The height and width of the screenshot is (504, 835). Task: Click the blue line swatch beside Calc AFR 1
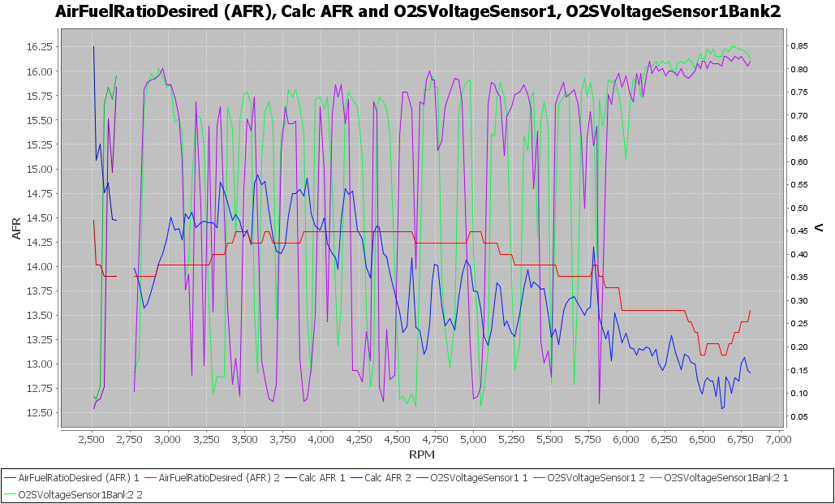tap(290, 478)
